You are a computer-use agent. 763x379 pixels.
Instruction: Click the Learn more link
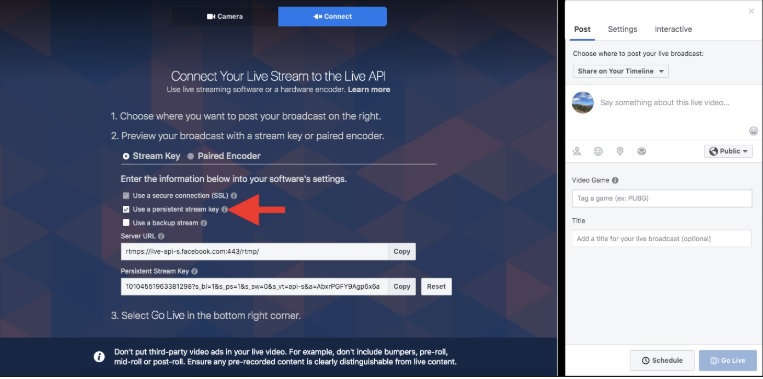pyautogui.click(x=369, y=90)
